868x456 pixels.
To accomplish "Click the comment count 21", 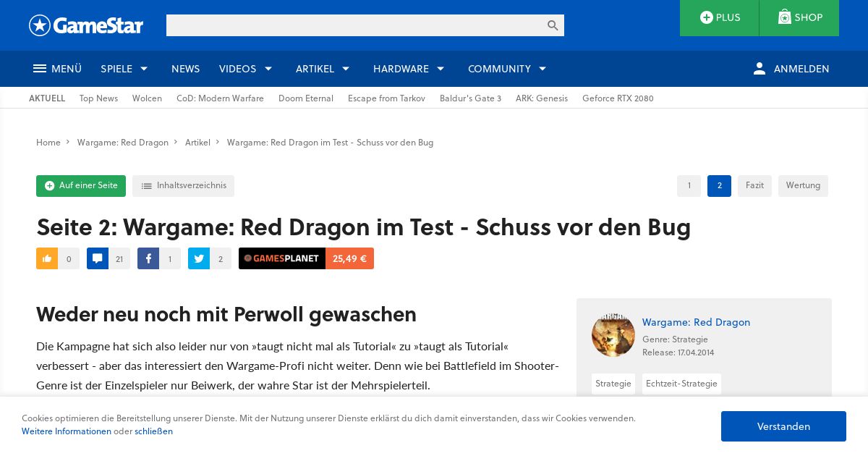I will [x=119, y=258].
